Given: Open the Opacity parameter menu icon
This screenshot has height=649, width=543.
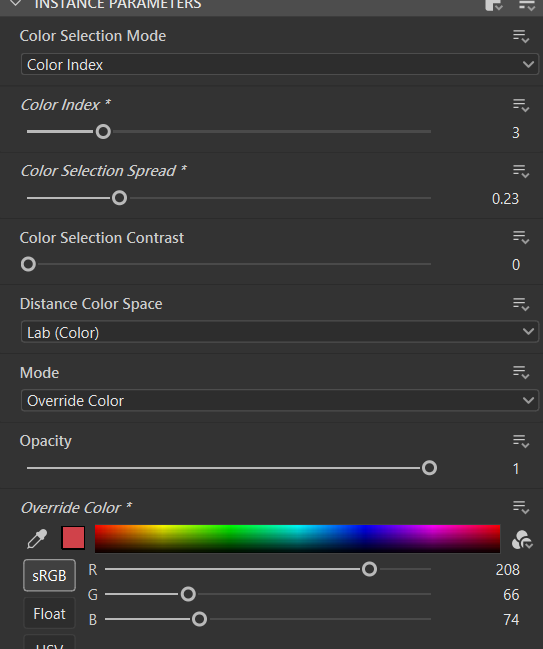Looking at the screenshot, I should pyautogui.click(x=521, y=441).
